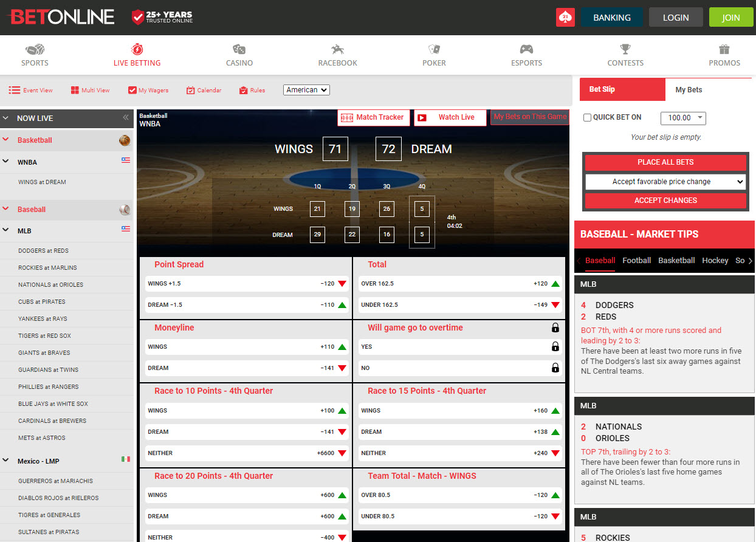
Task: Open the Match Tracker
Action: pos(374,118)
